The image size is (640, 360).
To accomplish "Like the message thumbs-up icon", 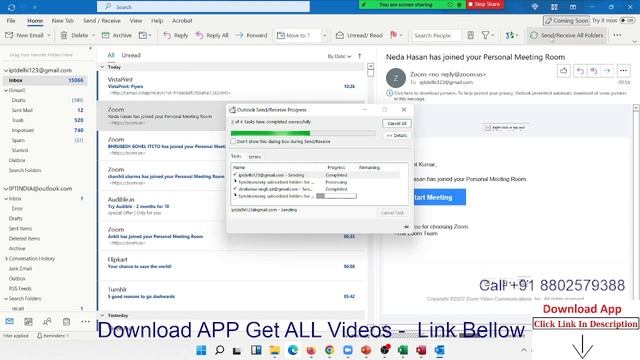I will [563, 71].
